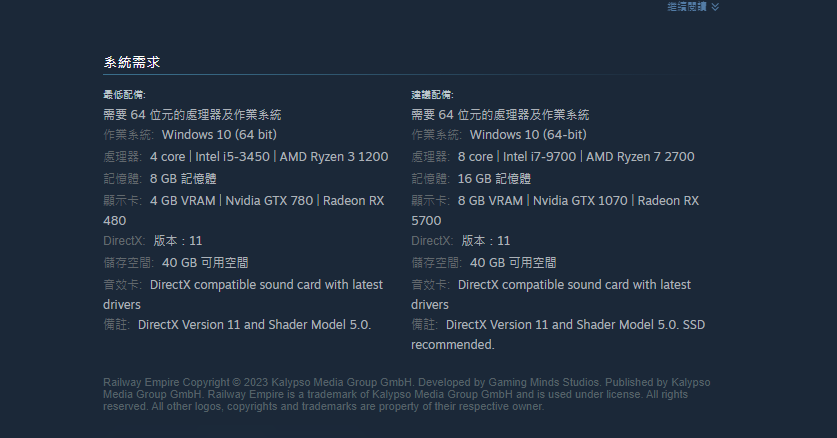Image resolution: width=837 pixels, height=438 pixels.
Task: Click minimum Windows 10 (64 bit) text
Action: [219, 135]
